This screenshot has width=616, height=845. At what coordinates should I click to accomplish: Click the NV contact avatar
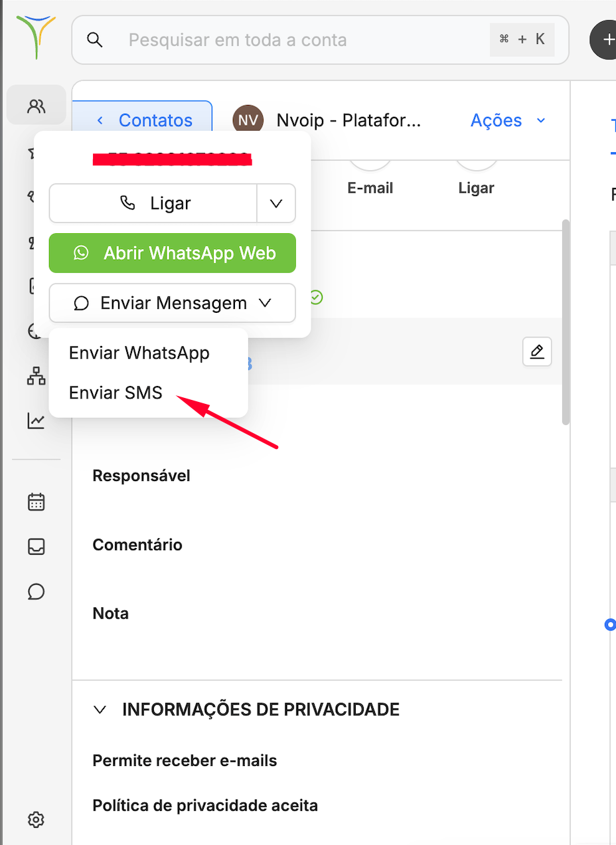click(x=248, y=120)
